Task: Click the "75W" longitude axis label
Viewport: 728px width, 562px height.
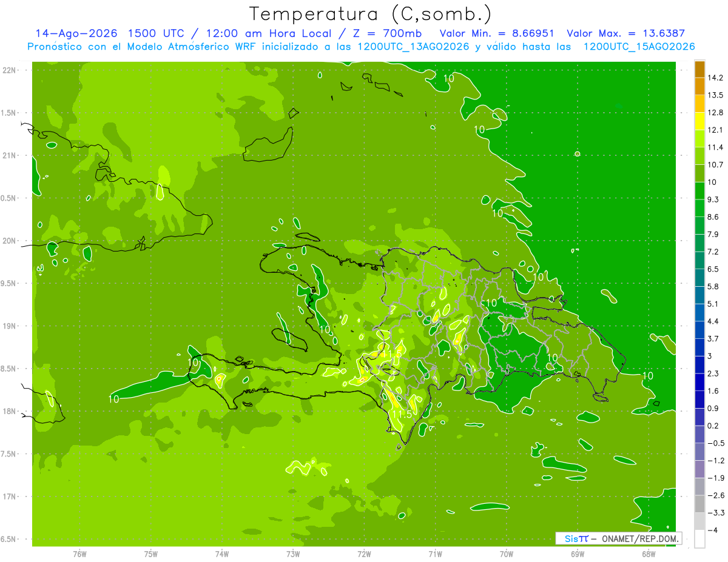Action: (x=151, y=554)
